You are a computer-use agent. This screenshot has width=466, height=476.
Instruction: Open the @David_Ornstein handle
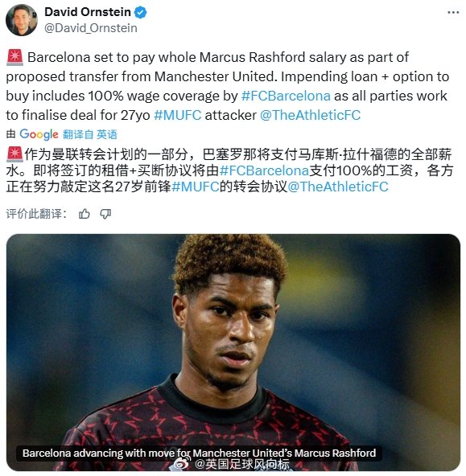point(90,28)
